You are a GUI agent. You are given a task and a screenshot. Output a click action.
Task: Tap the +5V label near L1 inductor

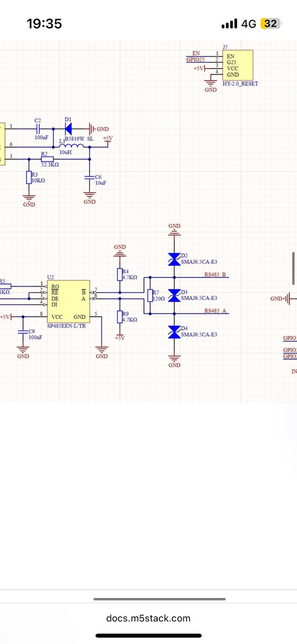coord(108,138)
